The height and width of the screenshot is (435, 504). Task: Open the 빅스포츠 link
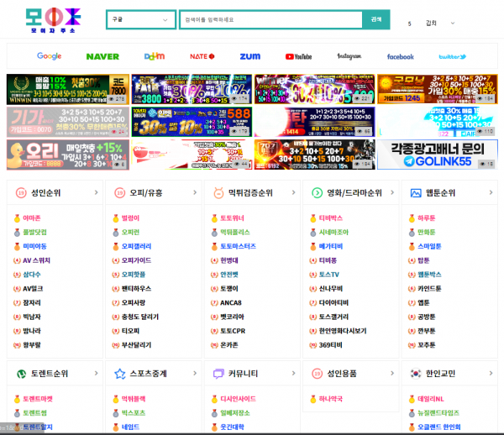coord(134,413)
